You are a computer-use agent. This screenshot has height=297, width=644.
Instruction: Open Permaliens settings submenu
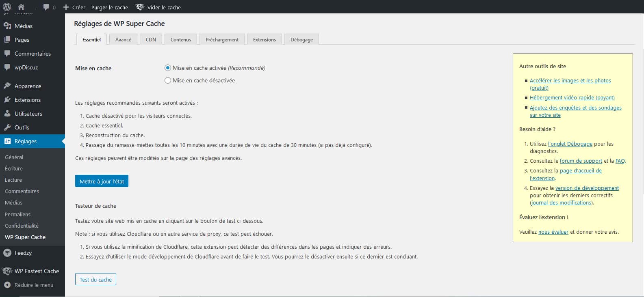click(x=17, y=214)
